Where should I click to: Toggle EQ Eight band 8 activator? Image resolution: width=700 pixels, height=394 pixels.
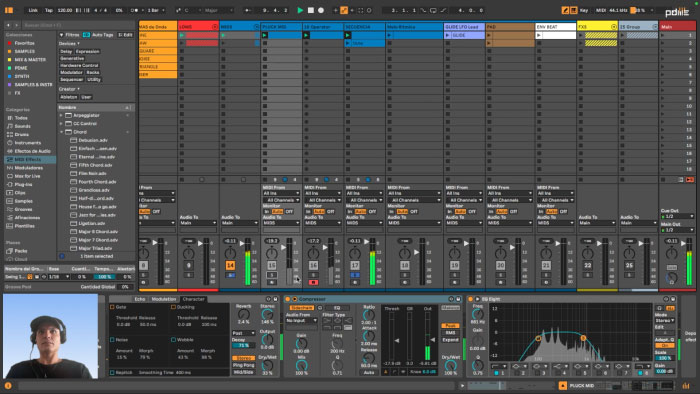click(x=640, y=373)
